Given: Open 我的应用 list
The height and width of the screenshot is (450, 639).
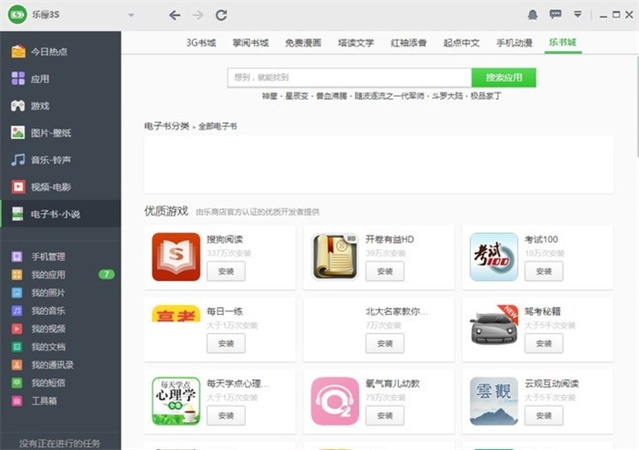Looking at the screenshot, I should point(48,275).
